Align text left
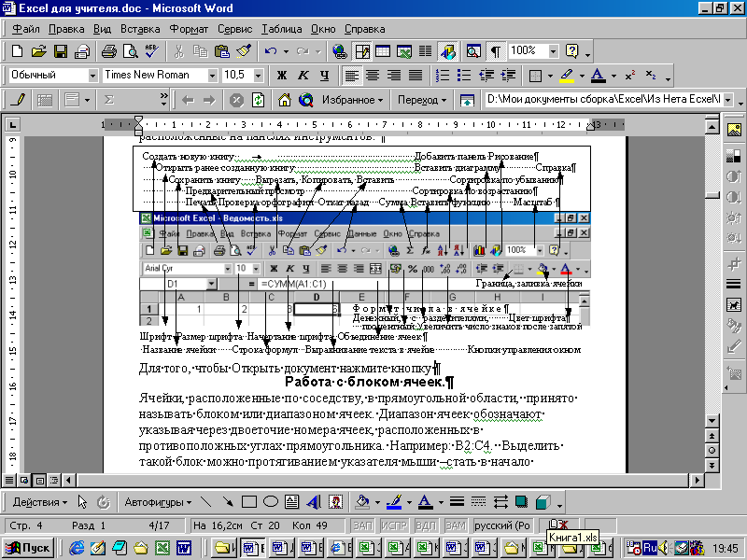The image size is (747, 560). [352, 76]
